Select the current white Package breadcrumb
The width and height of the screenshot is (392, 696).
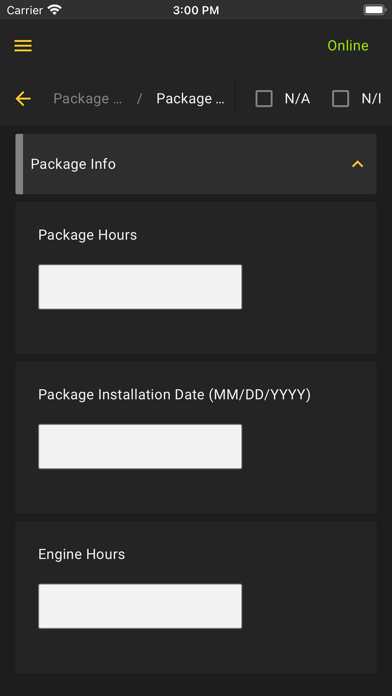pyautogui.click(x=190, y=99)
